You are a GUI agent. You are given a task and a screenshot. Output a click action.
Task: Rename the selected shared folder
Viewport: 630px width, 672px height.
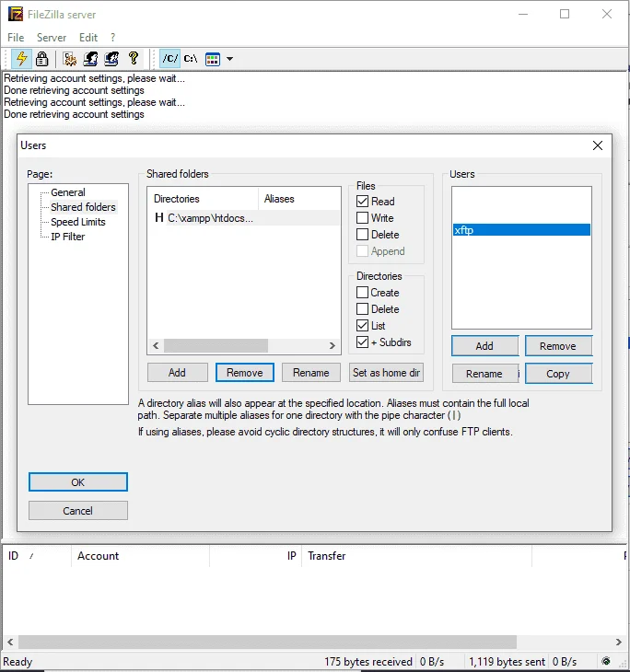311,373
